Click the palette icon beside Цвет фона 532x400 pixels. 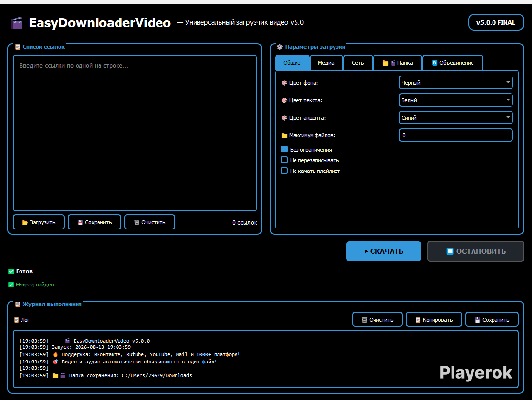(284, 83)
